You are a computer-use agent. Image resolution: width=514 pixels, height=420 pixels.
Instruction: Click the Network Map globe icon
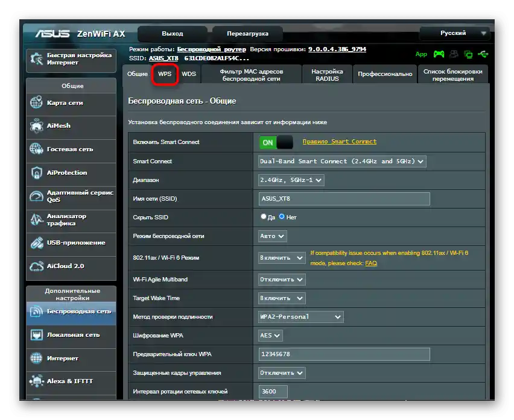pos(36,102)
